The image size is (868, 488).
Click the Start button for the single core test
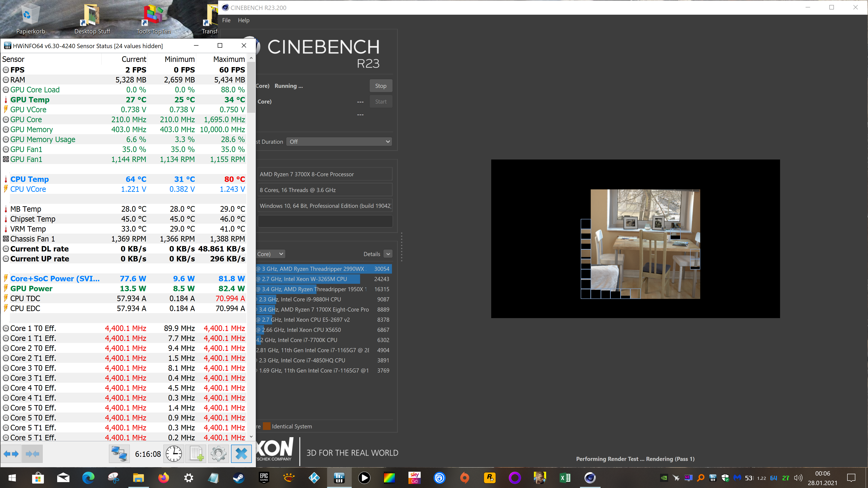381,102
